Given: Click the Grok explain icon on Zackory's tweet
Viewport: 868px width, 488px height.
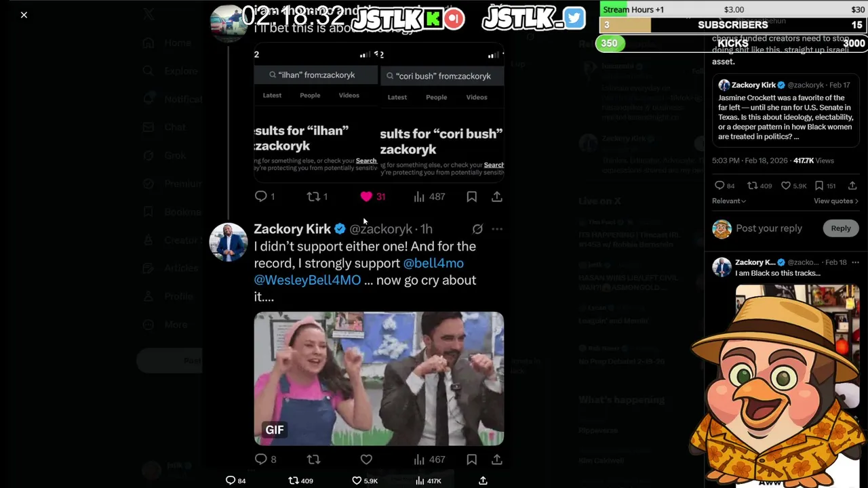Looking at the screenshot, I should (477, 229).
